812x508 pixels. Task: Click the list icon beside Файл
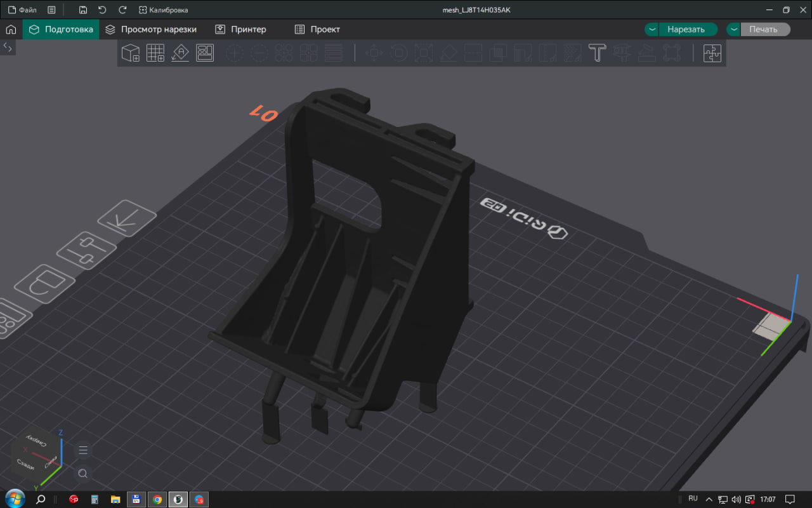(x=51, y=10)
